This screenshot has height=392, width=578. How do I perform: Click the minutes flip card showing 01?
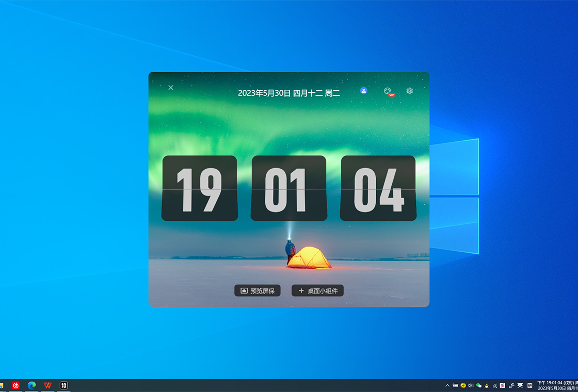[288, 188]
